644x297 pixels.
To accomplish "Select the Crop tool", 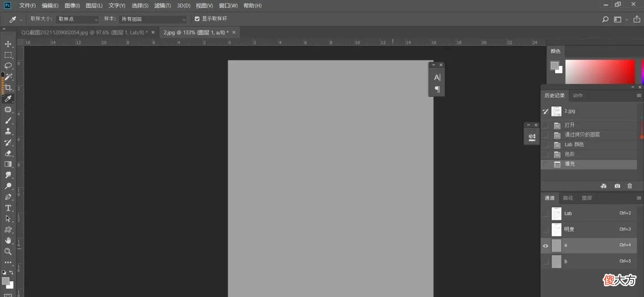I will coord(8,88).
